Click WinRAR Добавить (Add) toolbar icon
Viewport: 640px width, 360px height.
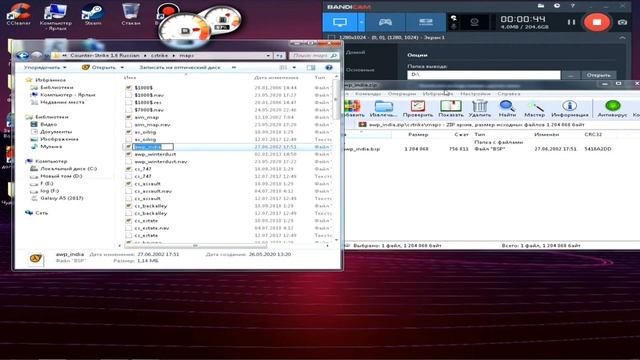coord(353,109)
